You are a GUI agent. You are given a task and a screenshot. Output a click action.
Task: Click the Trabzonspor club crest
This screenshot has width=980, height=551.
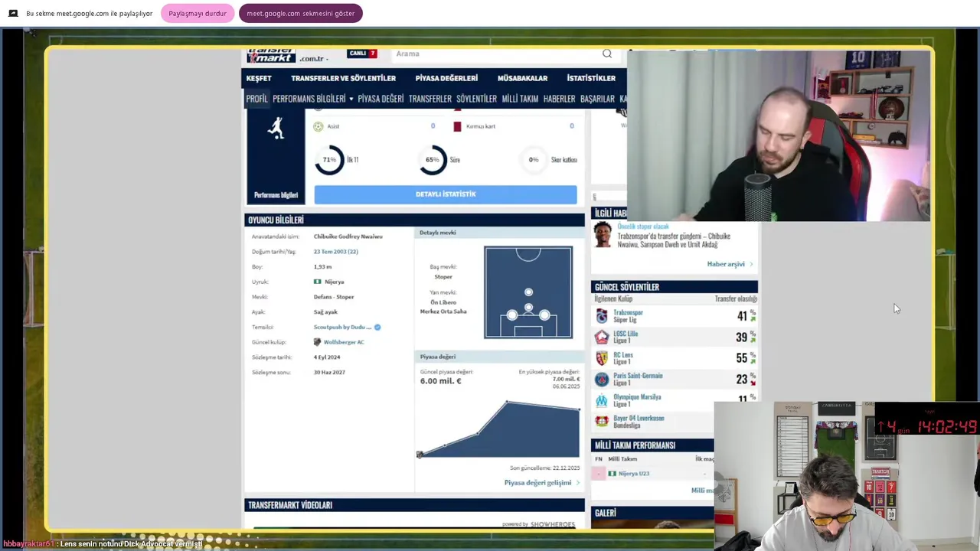click(602, 316)
